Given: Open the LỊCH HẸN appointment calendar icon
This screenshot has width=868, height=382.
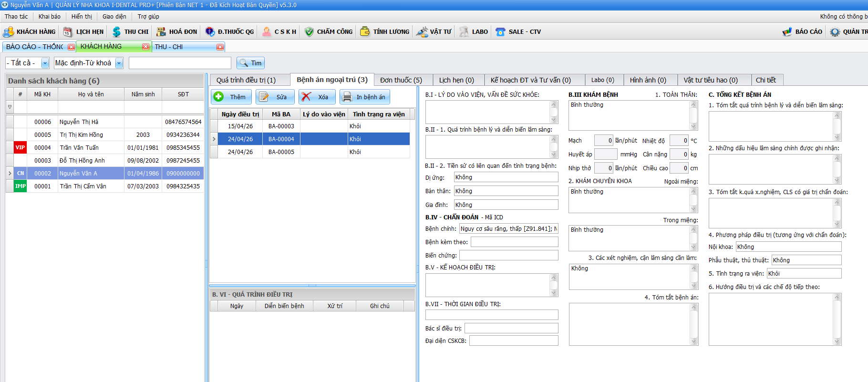Looking at the screenshot, I should [68, 32].
